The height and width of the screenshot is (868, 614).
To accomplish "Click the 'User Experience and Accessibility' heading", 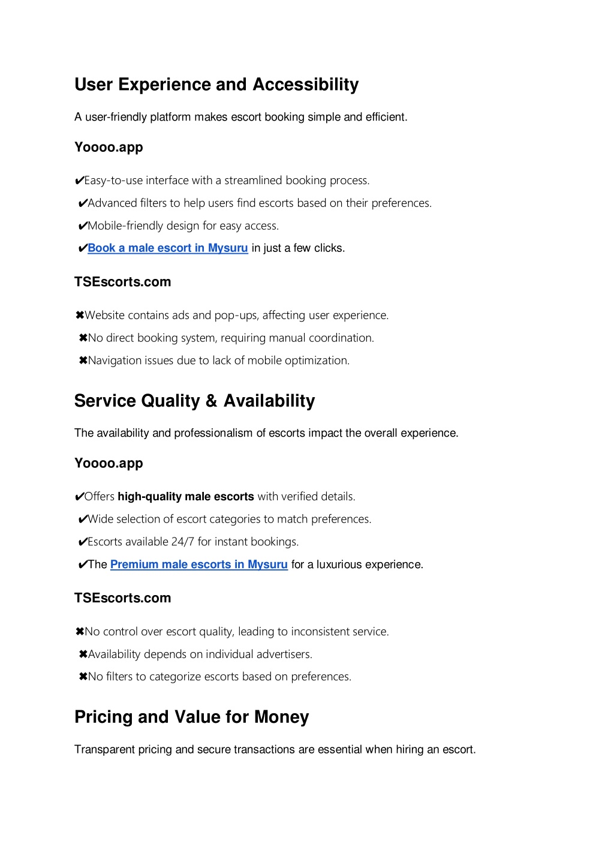I will [x=216, y=85].
